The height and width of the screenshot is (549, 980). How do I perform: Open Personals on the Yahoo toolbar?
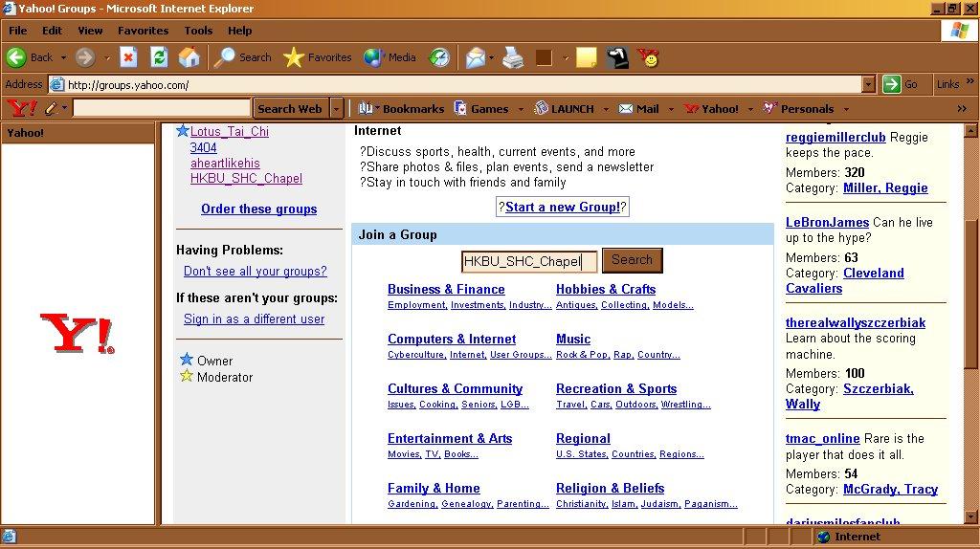[799, 109]
